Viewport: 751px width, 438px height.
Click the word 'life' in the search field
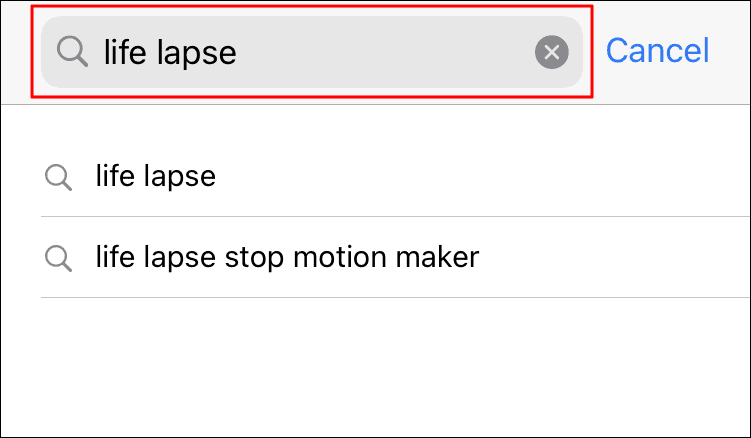point(125,52)
